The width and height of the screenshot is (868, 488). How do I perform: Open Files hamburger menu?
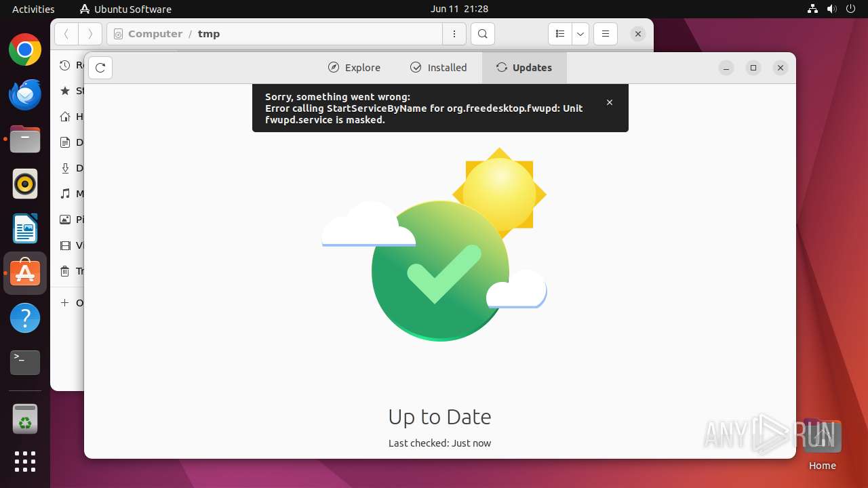[x=606, y=34]
